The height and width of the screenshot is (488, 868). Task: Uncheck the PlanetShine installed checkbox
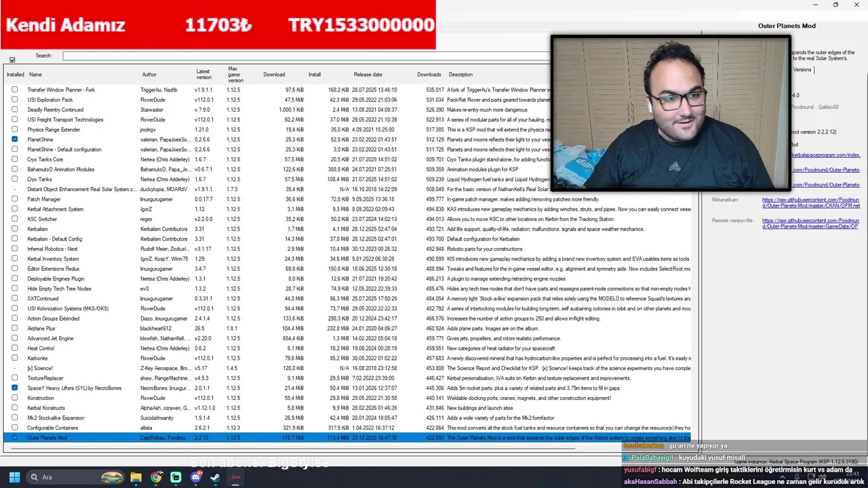point(15,140)
